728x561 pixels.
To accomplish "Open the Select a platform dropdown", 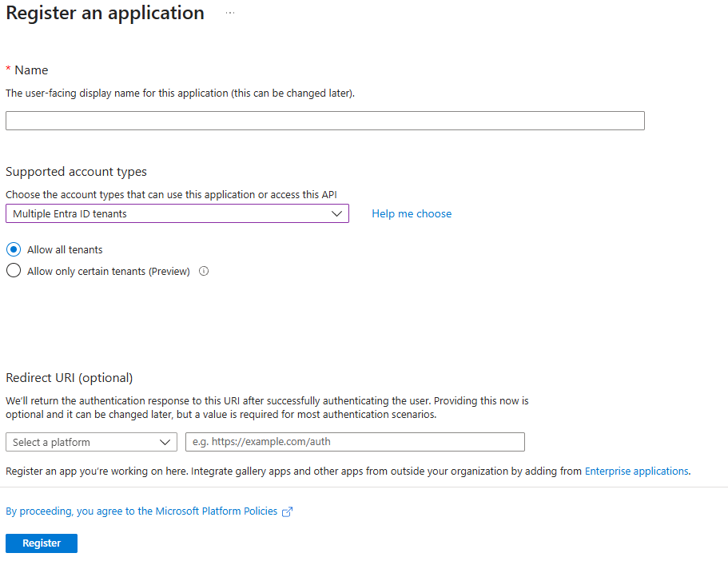I will click(91, 442).
